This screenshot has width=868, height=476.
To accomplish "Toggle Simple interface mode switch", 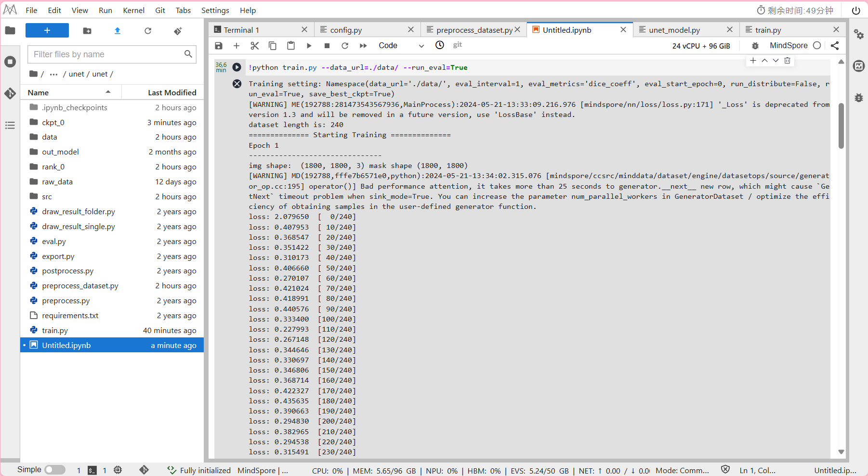I will coord(55,470).
